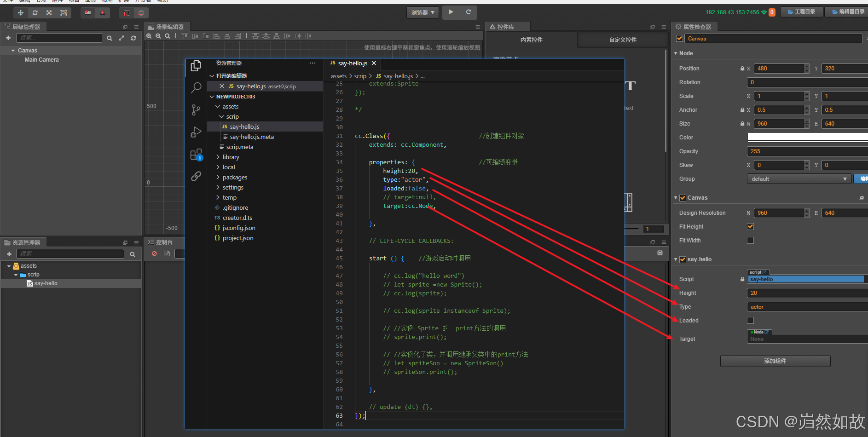Image resolution: width=868 pixels, height=437 pixels.
Task: Collapse the Canvas component section
Action: click(x=676, y=198)
